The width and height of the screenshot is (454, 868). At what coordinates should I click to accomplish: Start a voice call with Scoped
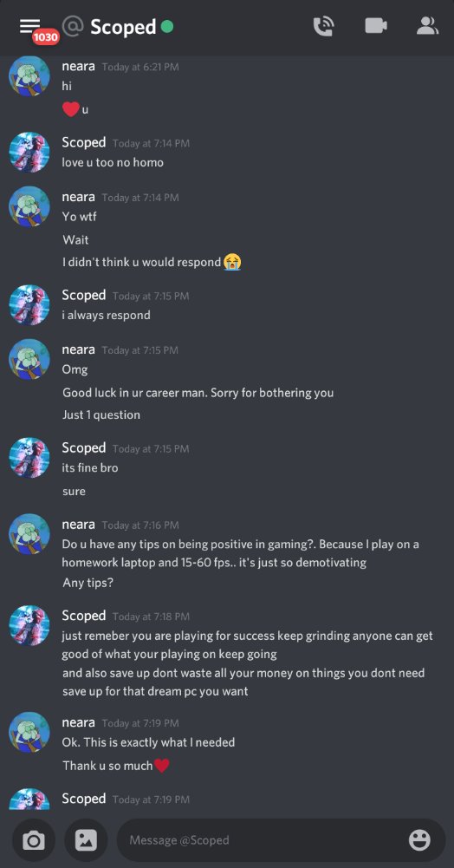323,26
